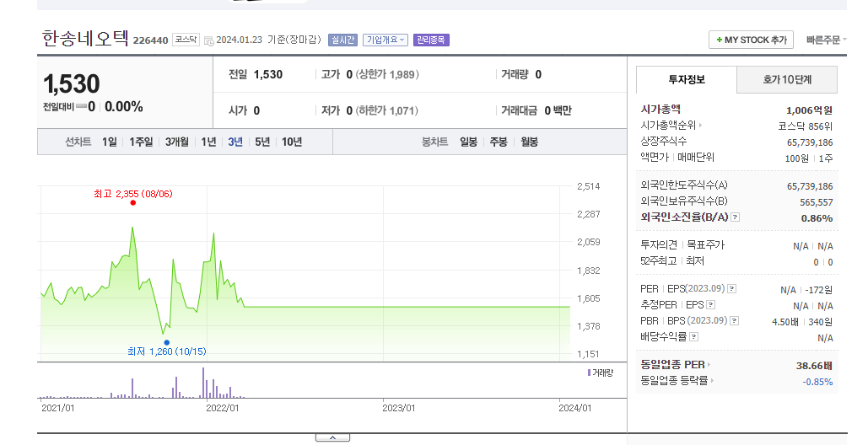This screenshot has width=868, height=445.
Task: Click the 코스닥 market label
Action: 186,40
